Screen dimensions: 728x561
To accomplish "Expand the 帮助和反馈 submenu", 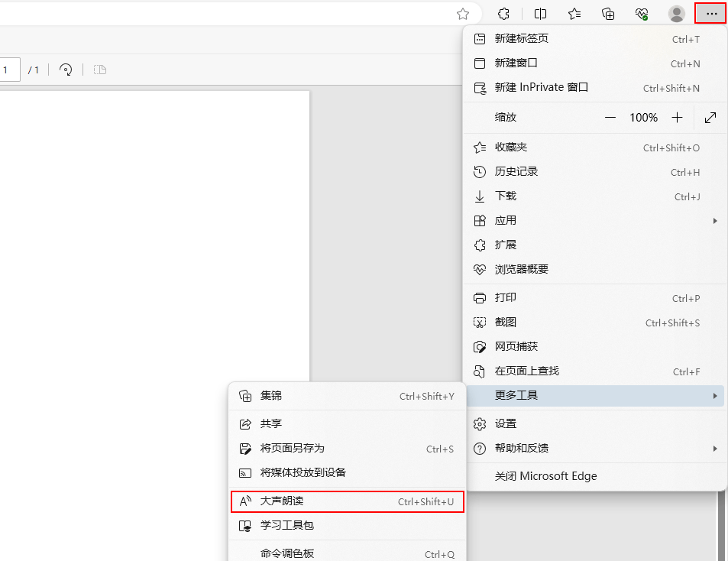I will (x=594, y=448).
